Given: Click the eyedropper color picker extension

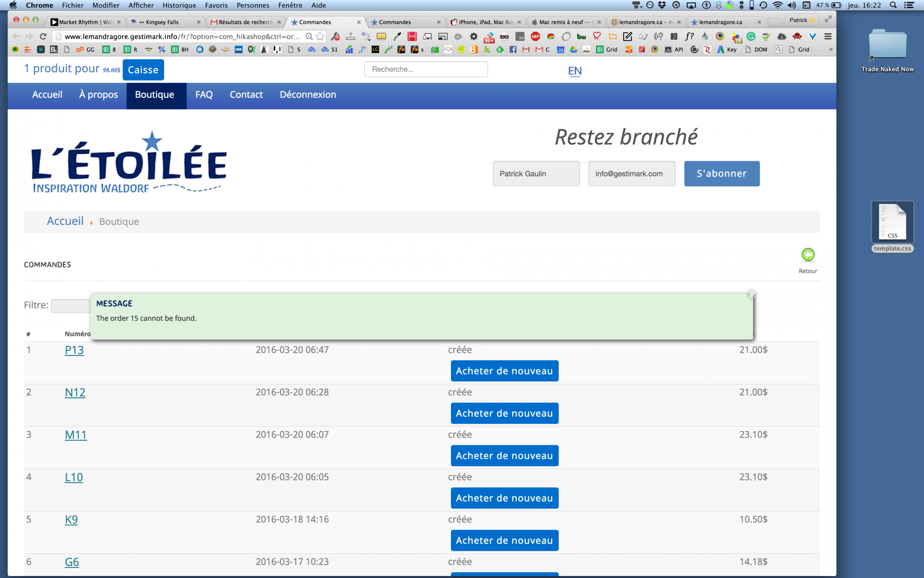Looking at the screenshot, I should point(397,37).
